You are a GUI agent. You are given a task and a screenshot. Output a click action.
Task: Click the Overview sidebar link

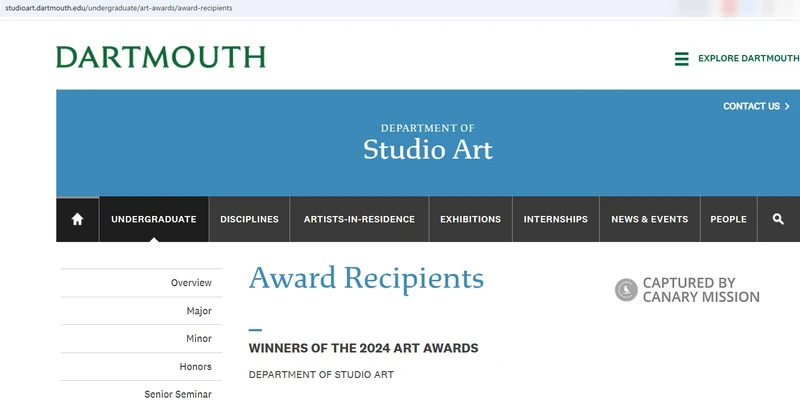[190, 283]
